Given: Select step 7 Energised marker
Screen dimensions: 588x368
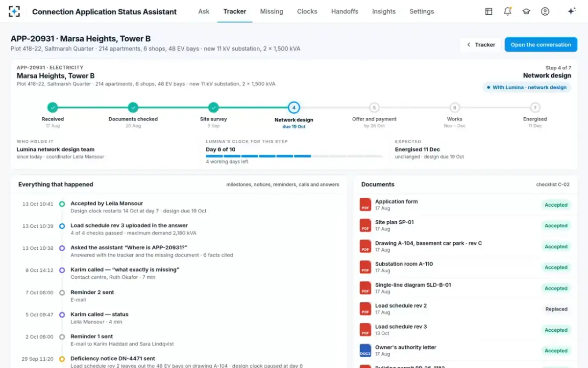Looking at the screenshot, I should pyautogui.click(x=535, y=107).
